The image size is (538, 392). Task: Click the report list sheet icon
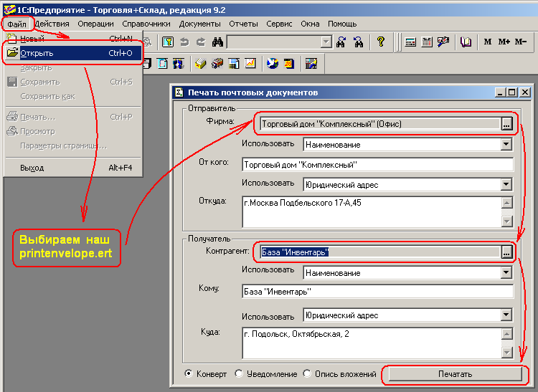point(234,63)
